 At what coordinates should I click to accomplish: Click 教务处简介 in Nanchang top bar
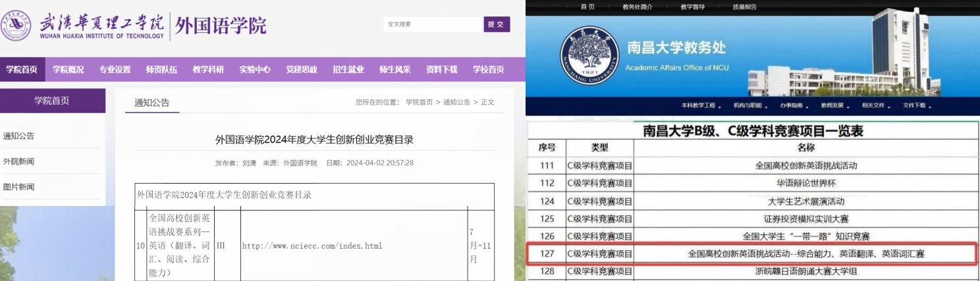tap(637, 7)
